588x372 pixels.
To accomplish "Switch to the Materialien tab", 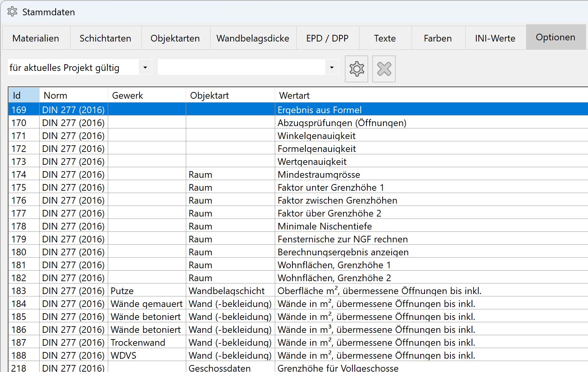I will 36,38.
